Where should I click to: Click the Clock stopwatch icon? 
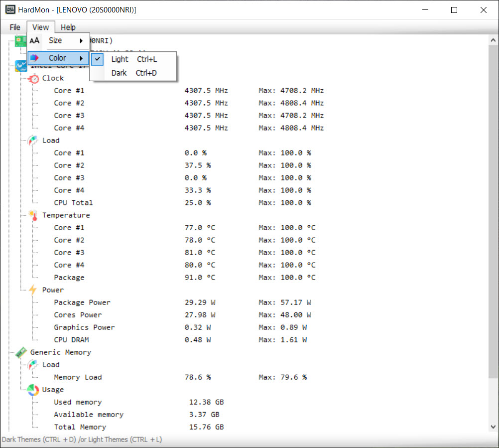tap(33, 78)
